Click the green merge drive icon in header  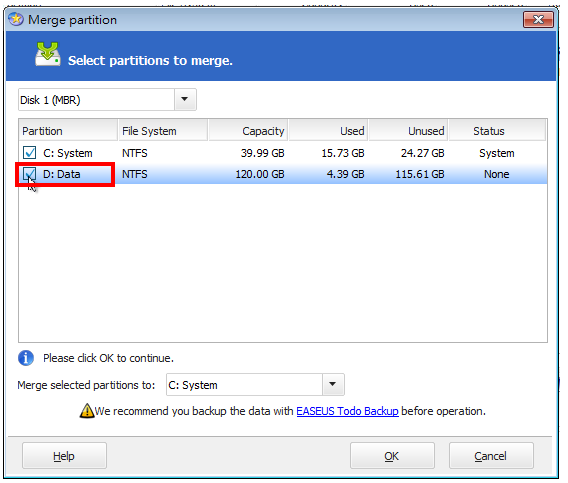point(48,54)
